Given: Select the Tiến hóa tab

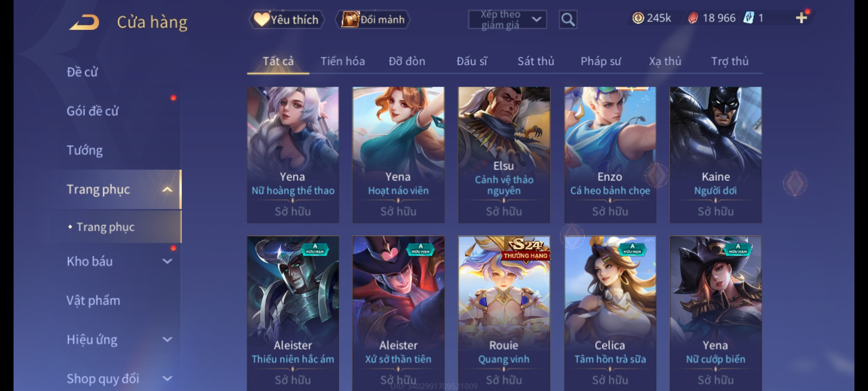Looking at the screenshot, I should (342, 61).
